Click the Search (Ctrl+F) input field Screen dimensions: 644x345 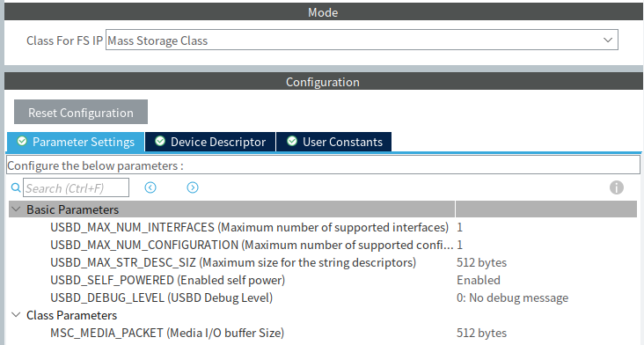coord(76,187)
